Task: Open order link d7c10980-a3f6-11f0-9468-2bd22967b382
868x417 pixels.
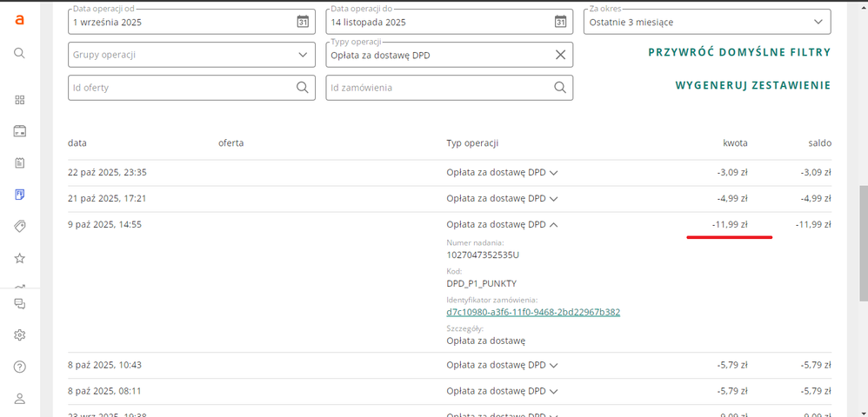Action: (x=532, y=312)
